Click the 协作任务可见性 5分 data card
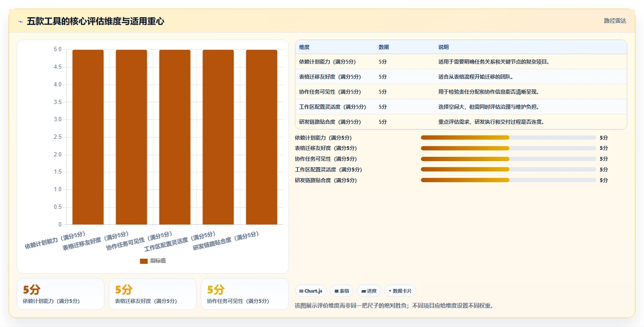The image size is (644, 327). pos(245,294)
